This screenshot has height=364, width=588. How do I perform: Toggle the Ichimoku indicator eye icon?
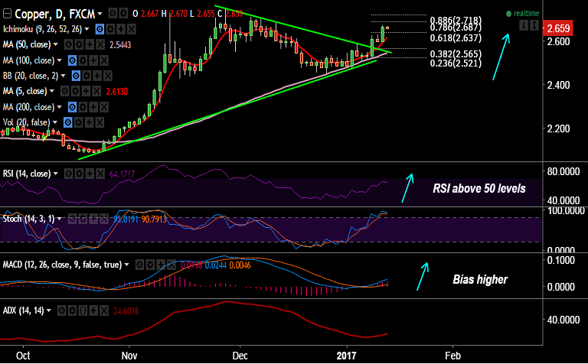(100, 29)
